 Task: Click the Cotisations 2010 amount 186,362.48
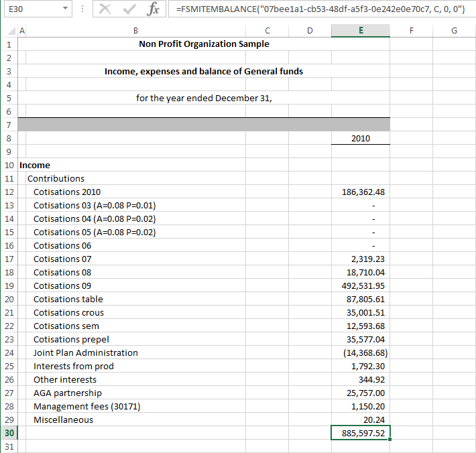361,192
